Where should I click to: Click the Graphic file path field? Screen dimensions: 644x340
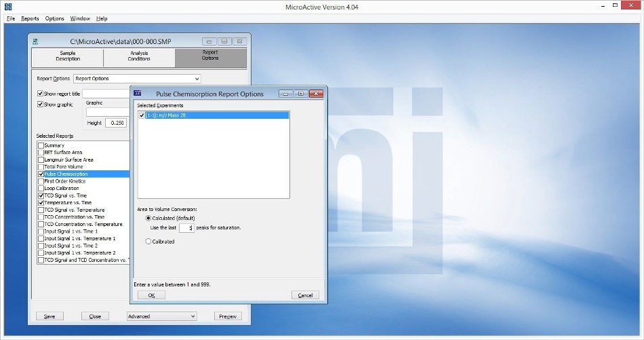tap(108, 112)
